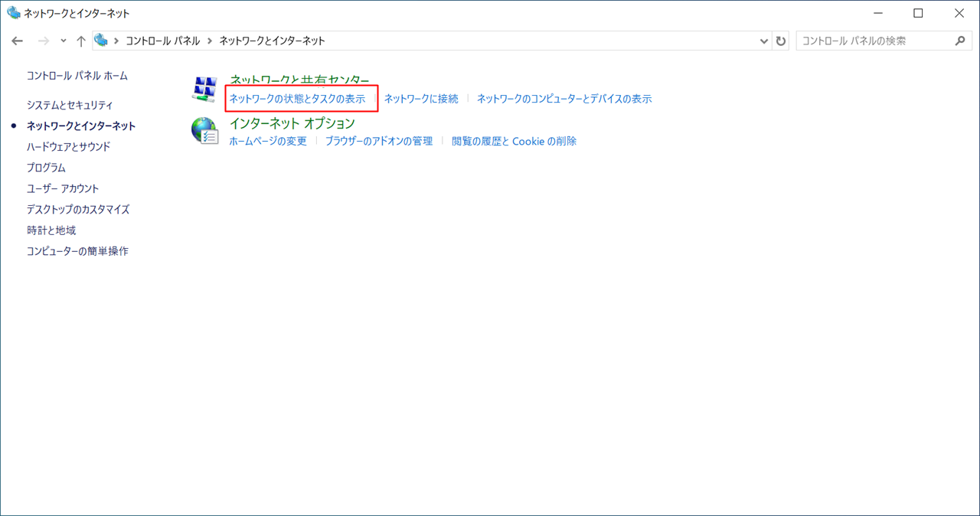Click the Network and Sharing Center icon
The image size is (980, 516).
click(x=204, y=90)
